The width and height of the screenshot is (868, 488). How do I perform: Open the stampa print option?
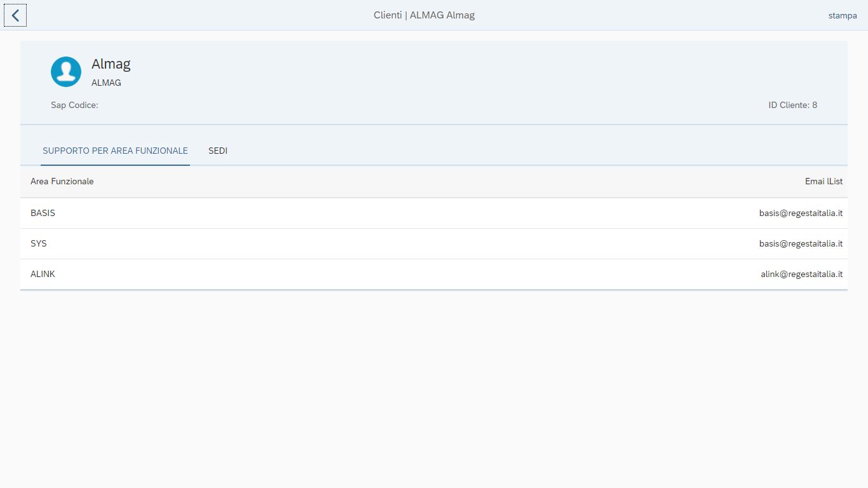click(x=842, y=15)
